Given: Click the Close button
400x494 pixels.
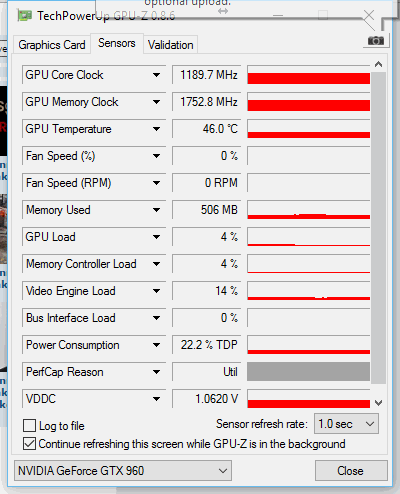Looking at the screenshot, I should [350, 471].
